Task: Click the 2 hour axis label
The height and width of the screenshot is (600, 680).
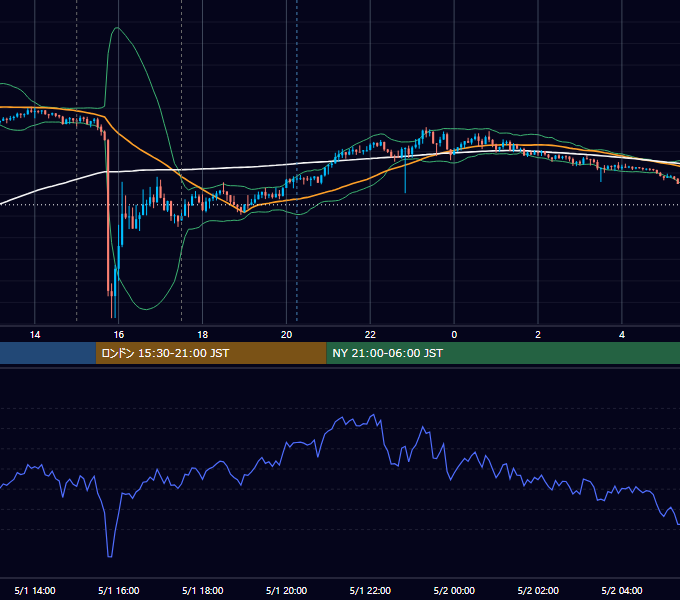Action: click(538, 335)
